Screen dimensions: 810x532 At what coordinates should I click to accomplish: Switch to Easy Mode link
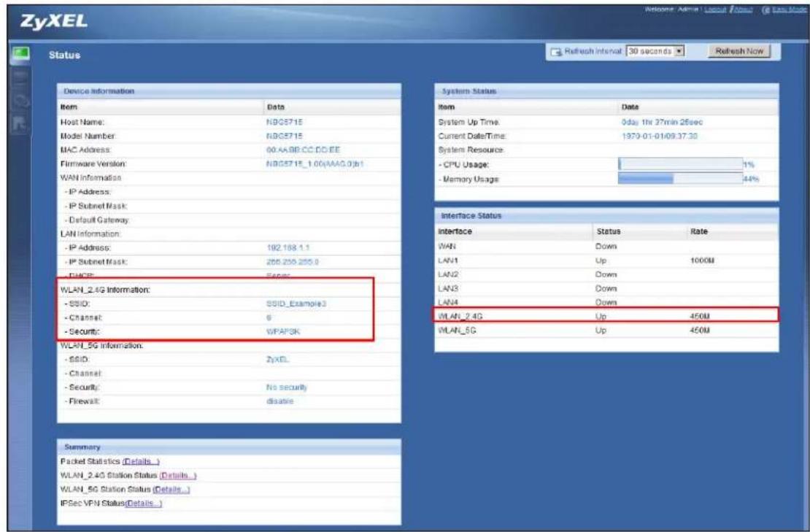coord(790,9)
